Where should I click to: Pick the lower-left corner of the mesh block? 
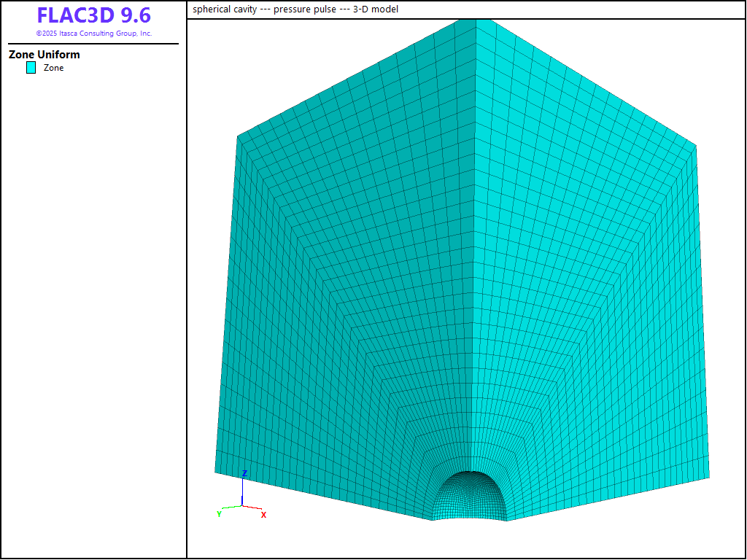pos(215,472)
